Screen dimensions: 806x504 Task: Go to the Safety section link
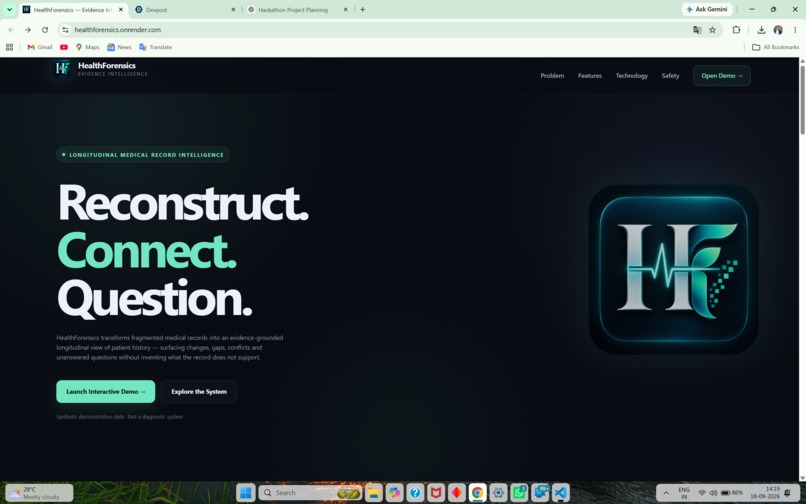(x=670, y=76)
